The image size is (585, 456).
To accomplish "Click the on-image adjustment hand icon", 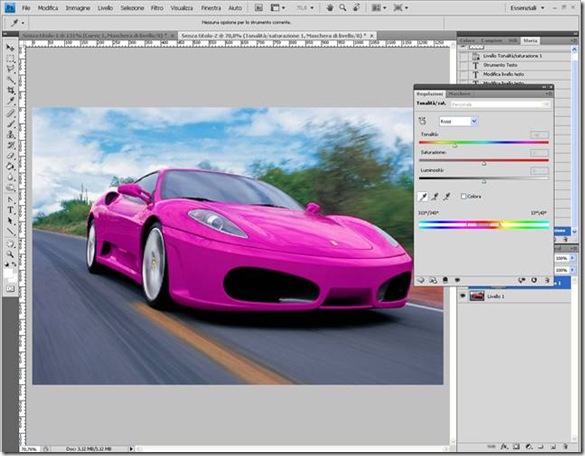I will [422, 121].
